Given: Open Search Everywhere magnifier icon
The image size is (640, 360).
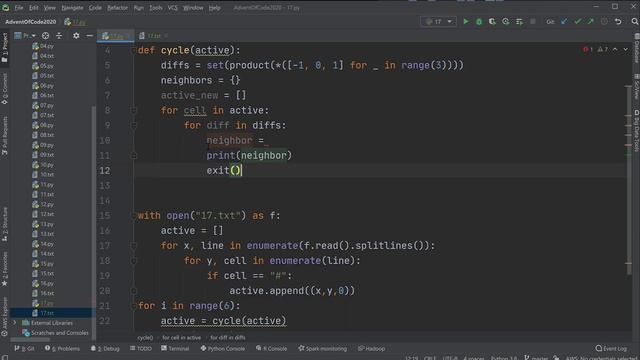Looking at the screenshot, I should (635, 22).
